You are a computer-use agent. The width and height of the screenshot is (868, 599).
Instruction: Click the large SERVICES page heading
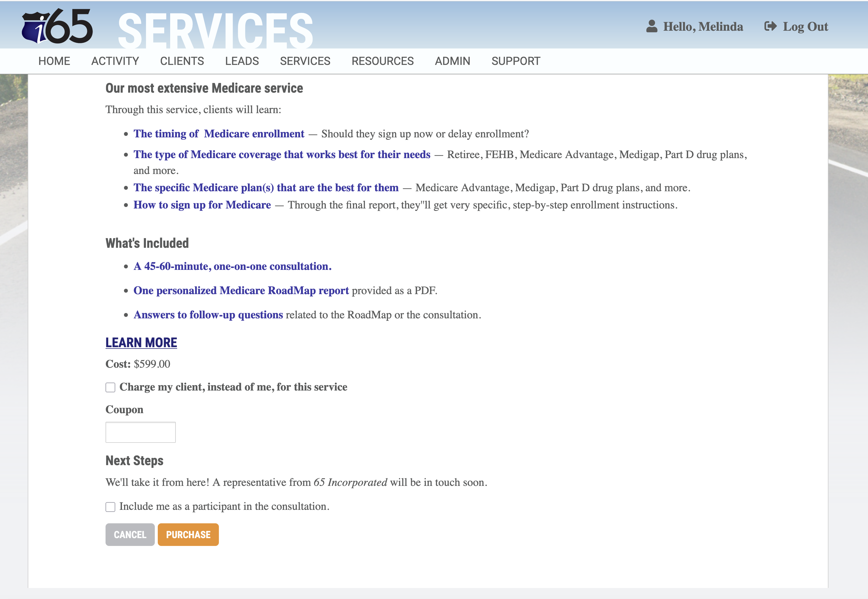[x=215, y=31]
